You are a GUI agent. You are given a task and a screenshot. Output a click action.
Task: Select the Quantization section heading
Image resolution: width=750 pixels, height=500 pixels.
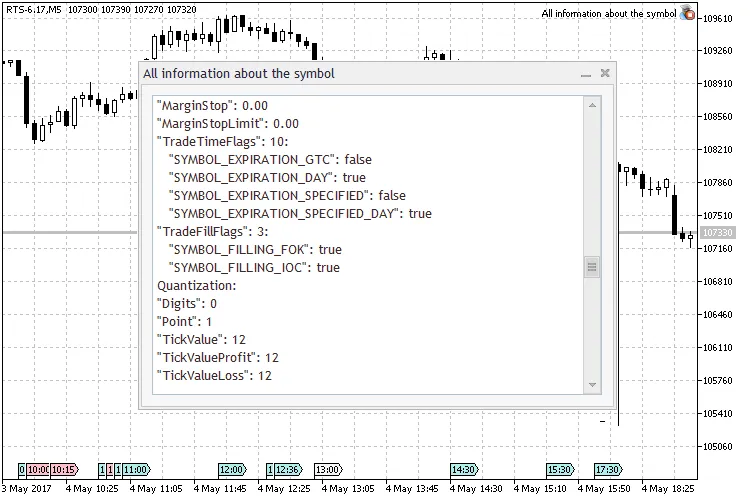[x=196, y=285]
